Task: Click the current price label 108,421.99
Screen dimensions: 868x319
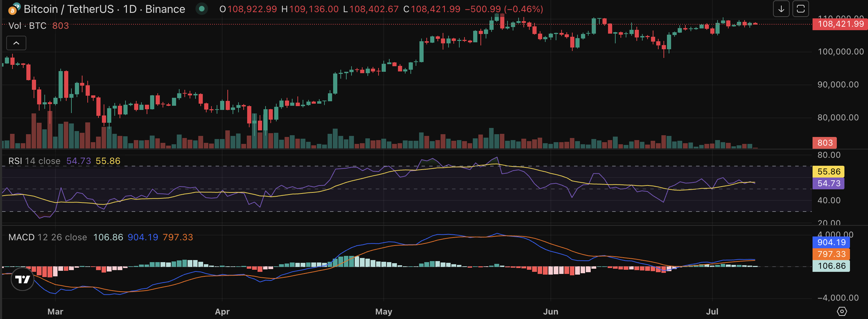Action: click(x=840, y=24)
